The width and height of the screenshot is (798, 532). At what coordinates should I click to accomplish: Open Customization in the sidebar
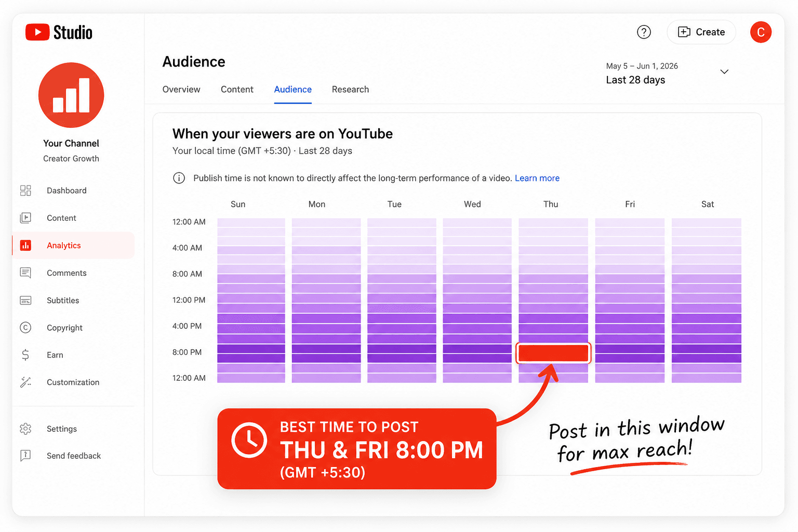(x=73, y=382)
